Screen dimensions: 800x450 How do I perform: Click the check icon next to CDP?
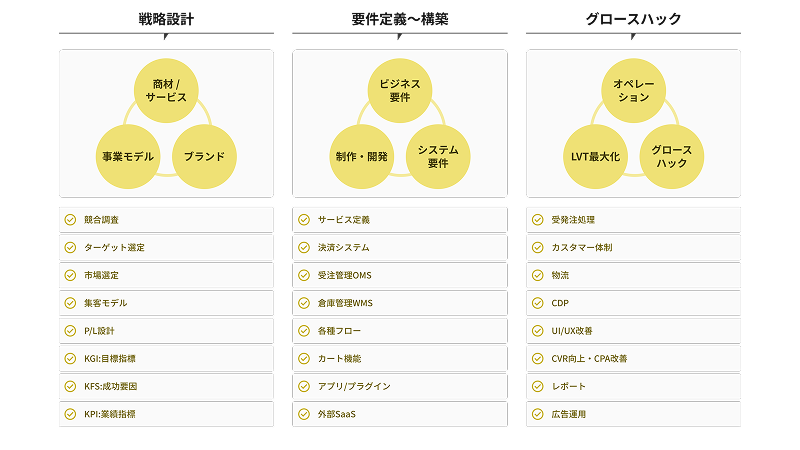[537, 302]
